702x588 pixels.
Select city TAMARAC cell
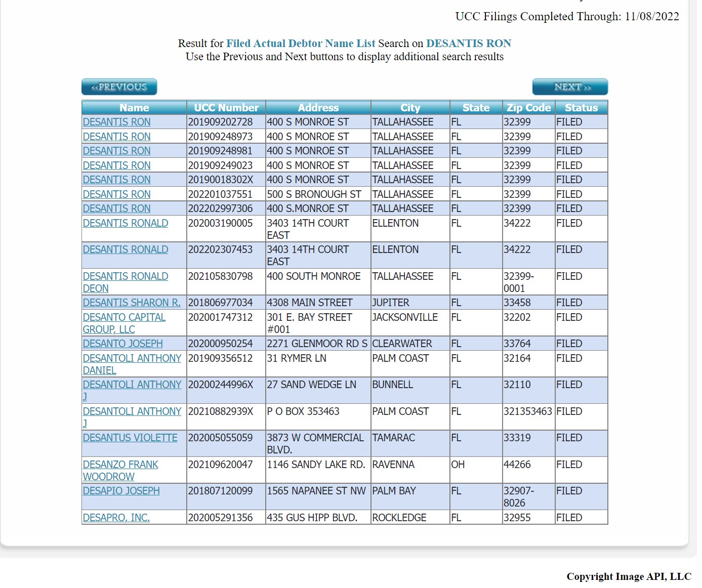point(410,443)
